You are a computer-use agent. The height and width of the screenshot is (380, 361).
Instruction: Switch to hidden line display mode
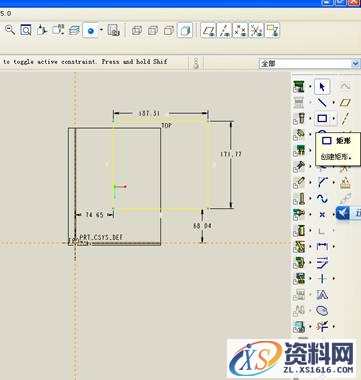tap(153, 31)
